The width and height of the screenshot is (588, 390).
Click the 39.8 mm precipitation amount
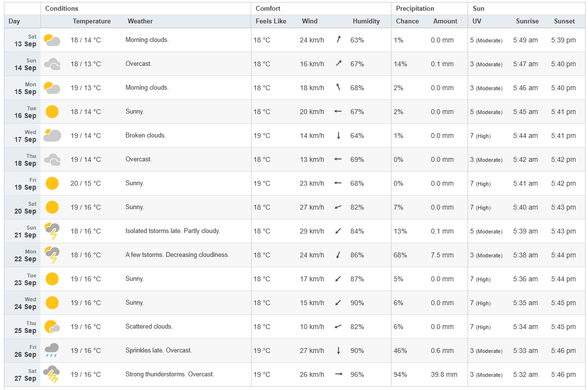[x=444, y=374]
